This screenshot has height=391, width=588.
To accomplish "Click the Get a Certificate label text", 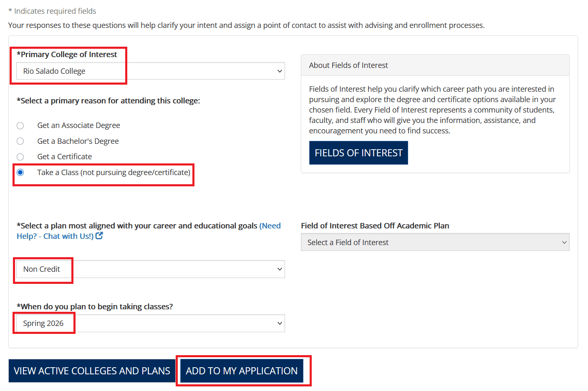I will 65,157.
